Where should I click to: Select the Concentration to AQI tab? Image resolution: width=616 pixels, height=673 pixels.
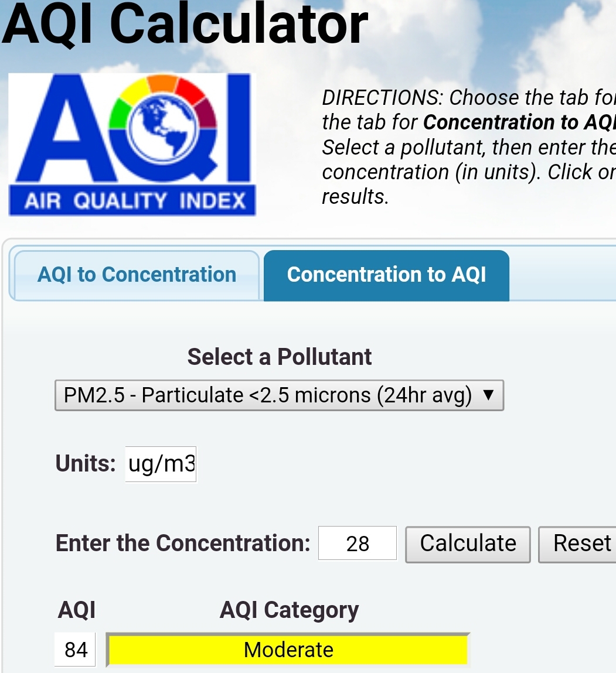[x=386, y=275]
